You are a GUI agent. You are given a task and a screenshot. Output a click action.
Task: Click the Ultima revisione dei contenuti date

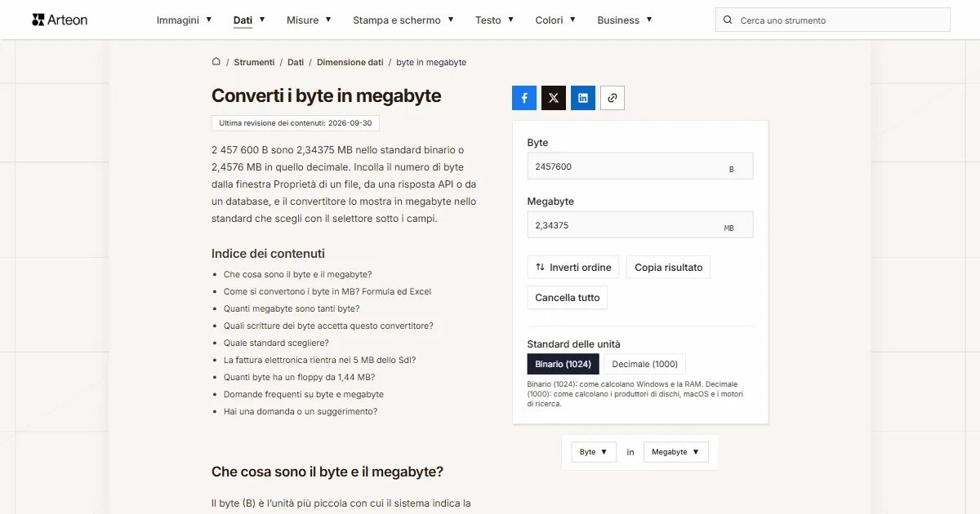(296, 123)
